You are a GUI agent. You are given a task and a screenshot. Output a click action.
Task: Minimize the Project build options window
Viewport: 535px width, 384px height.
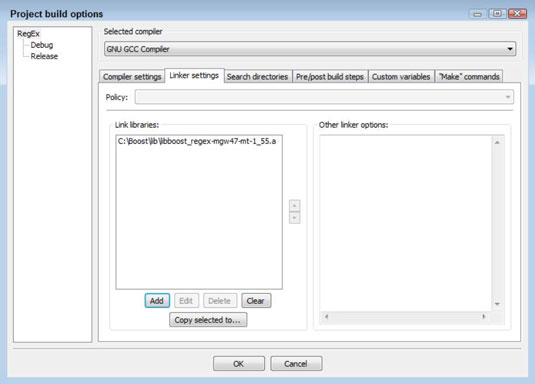[478, 14]
